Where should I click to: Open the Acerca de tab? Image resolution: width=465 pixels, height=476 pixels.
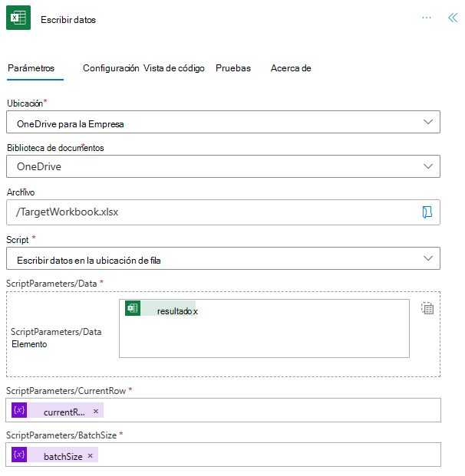point(291,68)
